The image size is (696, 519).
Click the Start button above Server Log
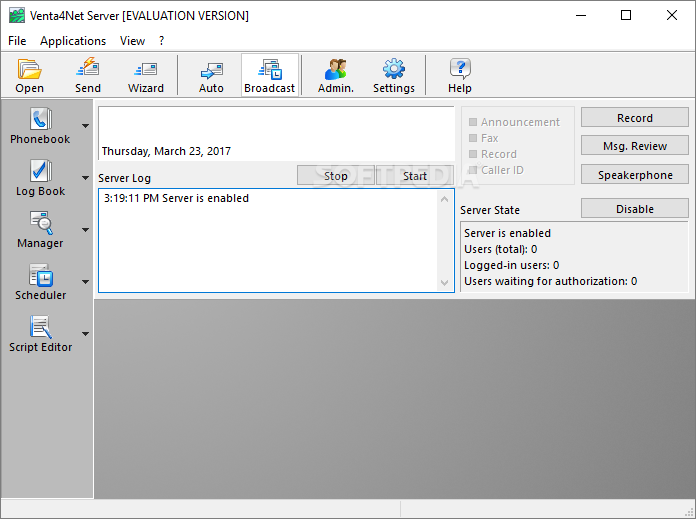[415, 176]
